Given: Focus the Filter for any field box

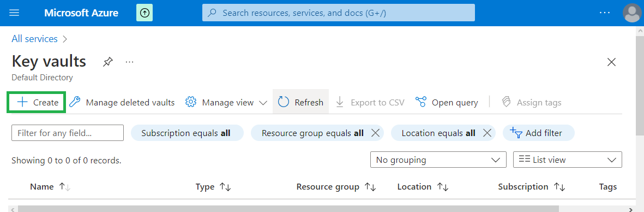Looking at the screenshot, I should (68, 133).
